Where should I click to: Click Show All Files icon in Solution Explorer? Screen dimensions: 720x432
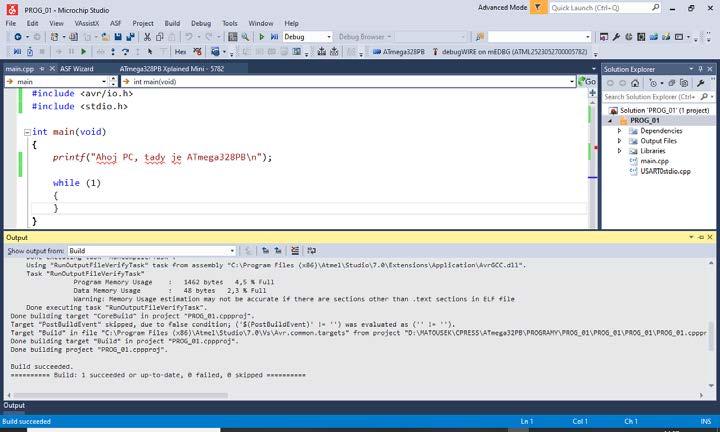(x=684, y=83)
